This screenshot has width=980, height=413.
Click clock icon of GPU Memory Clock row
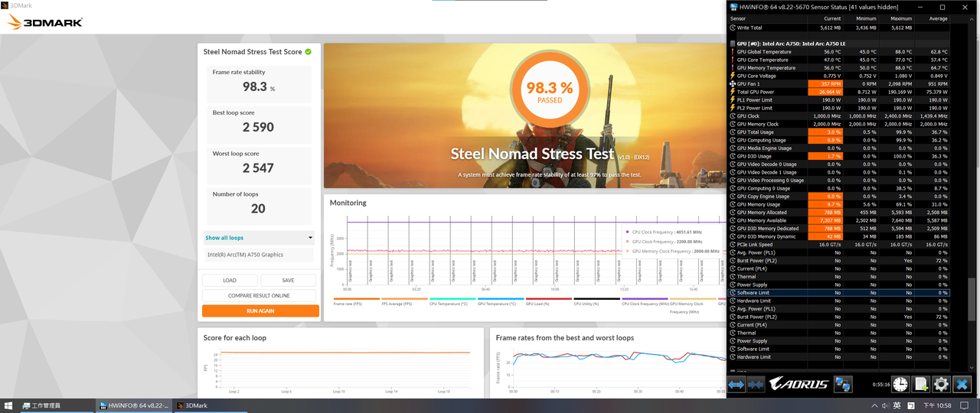[733, 124]
